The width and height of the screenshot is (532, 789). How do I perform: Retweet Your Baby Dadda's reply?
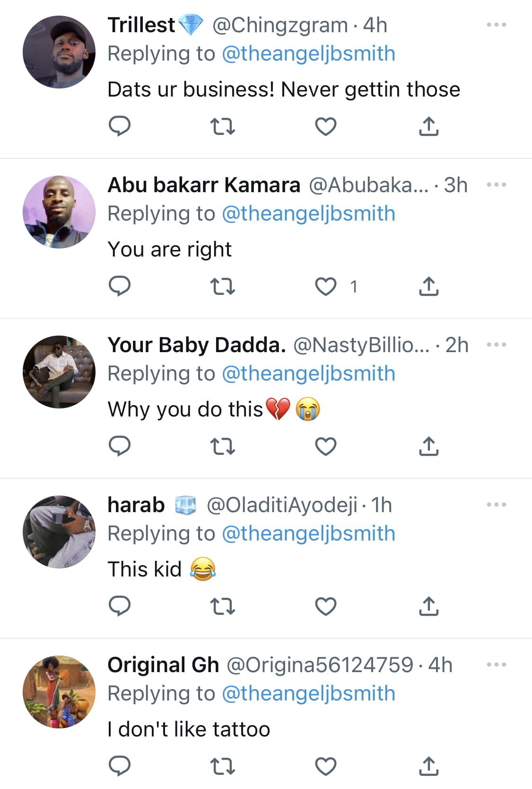coord(222,446)
